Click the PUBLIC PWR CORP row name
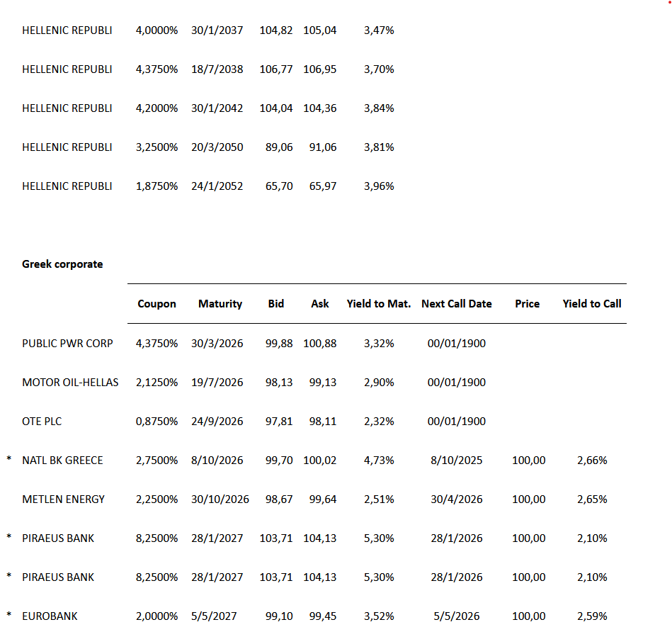672x627 pixels. pos(67,344)
